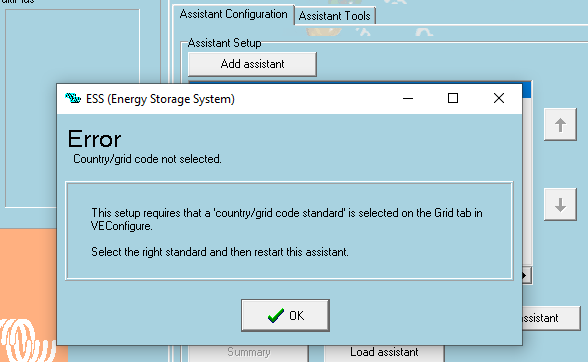The image size is (588, 362).
Task: Switch to the Assistant Tools tab
Action: [x=334, y=16]
